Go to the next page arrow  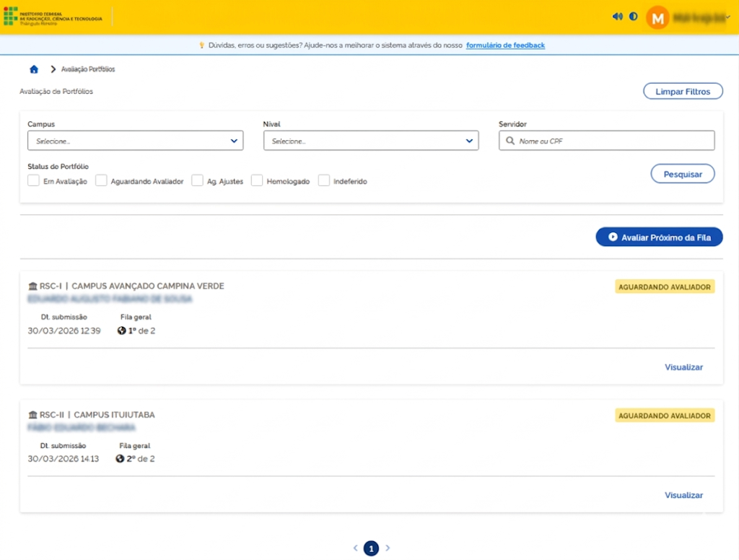coord(388,548)
